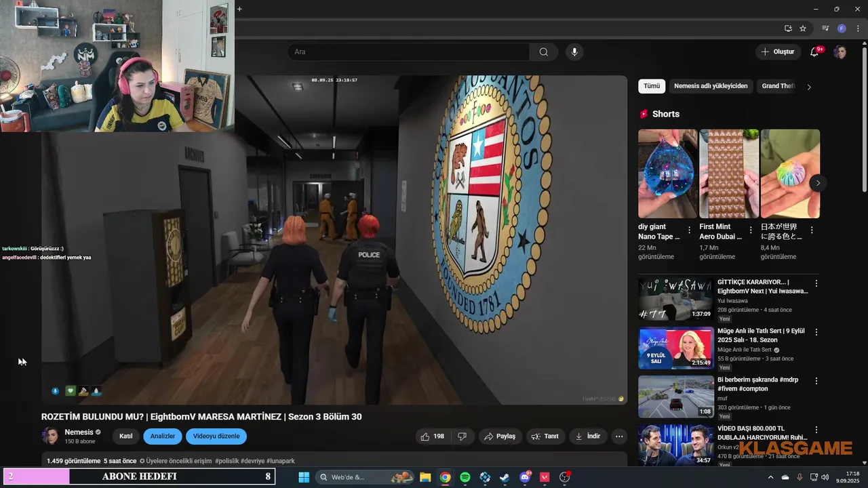Start voice search with microphone icon
This screenshot has height=488, width=868.
coord(574,52)
